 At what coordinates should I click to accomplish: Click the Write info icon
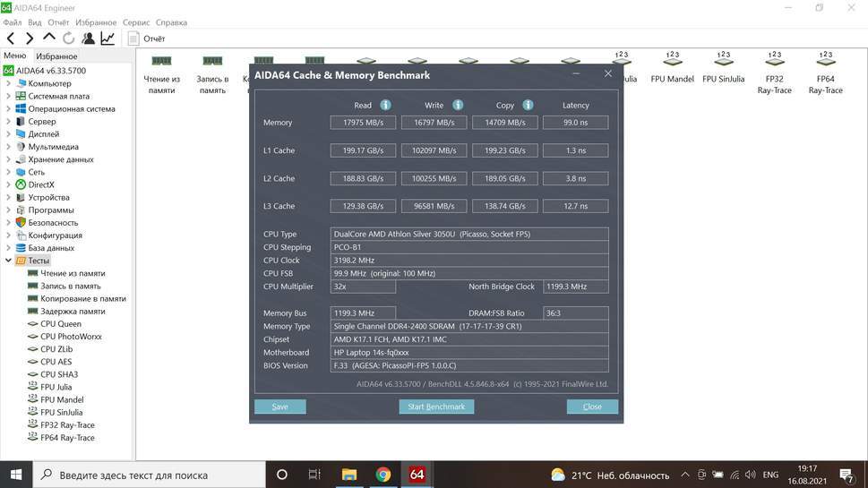click(457, 105)
